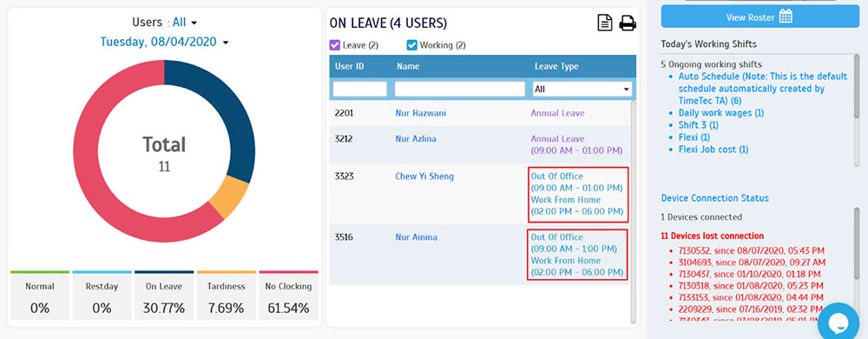Print the On Leave list
This screenshot has height=339, width=868.
click(628, 23)
